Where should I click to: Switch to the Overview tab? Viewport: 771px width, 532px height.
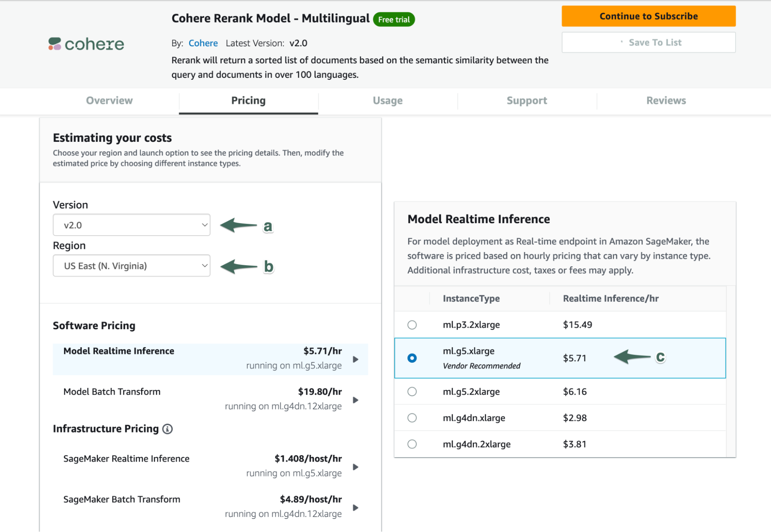(x=109, y=101)
